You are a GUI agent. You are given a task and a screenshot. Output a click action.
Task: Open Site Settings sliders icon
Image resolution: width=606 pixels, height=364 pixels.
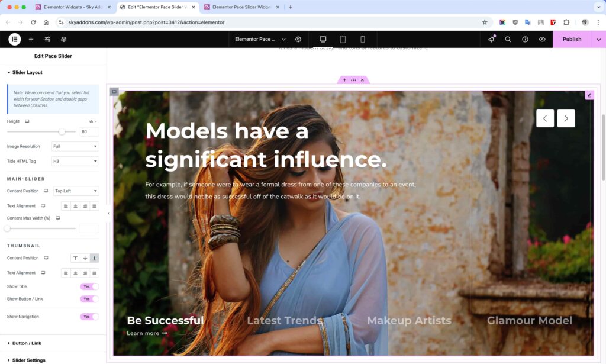pyautogui.click(x=47, y=40)
